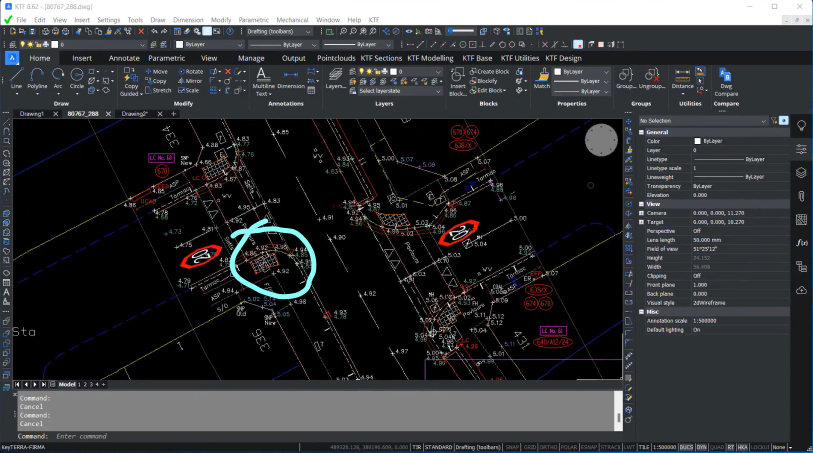Open the Select layerstate dropdown

(400, 91)
